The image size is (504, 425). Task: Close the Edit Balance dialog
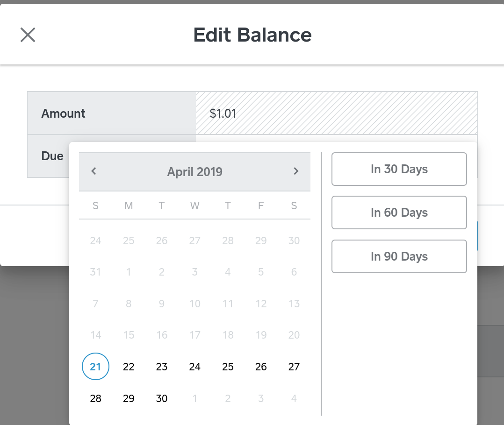(28, 35)
